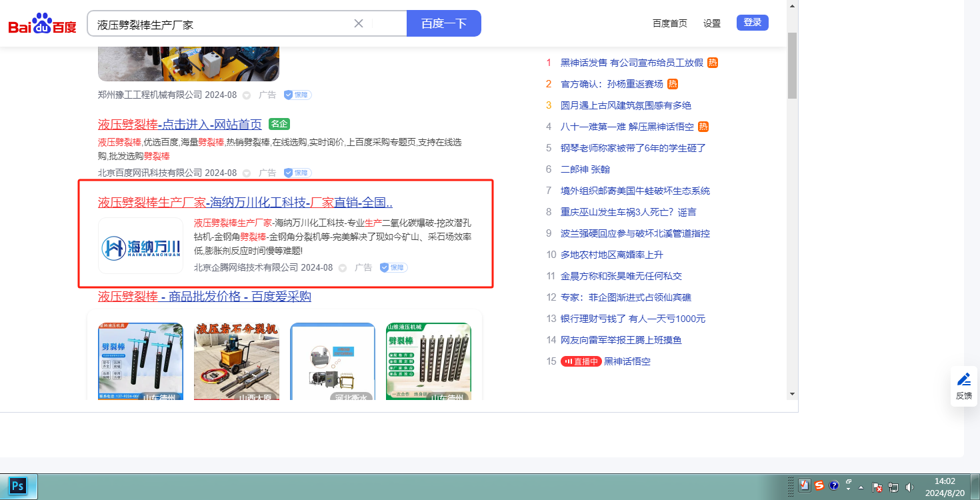Open hot search 八十一难第一难 解压黑神话悟空
980x500 pixels.
pos(627,127)
